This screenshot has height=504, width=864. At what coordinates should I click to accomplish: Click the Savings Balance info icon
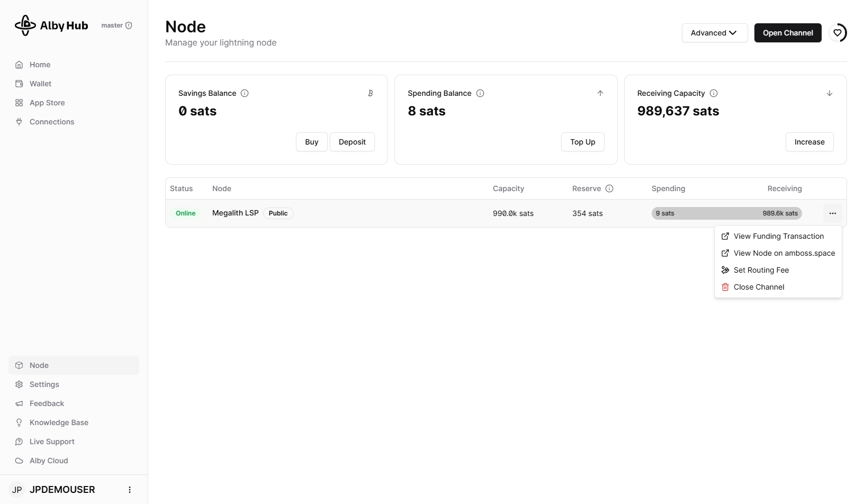[x=245, y=93]
